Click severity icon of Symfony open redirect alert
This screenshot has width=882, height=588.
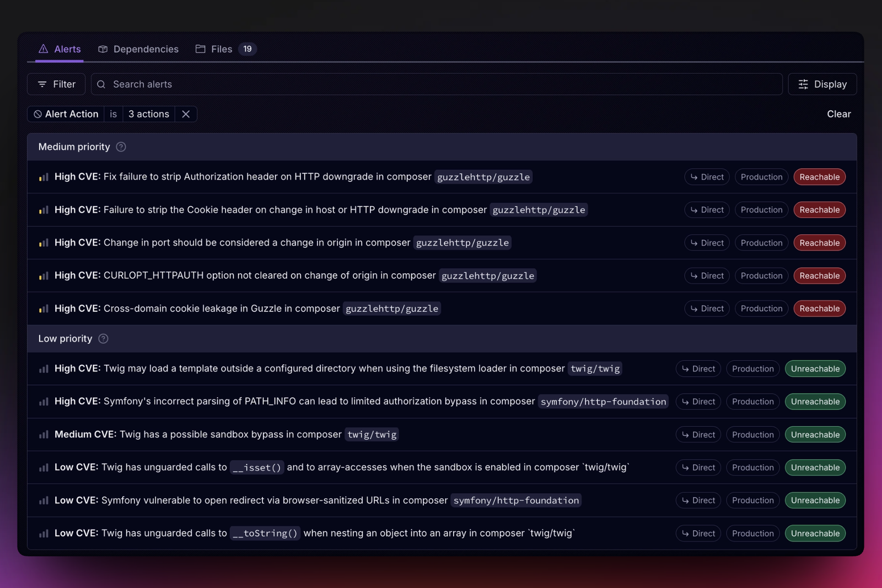(44, 500)
